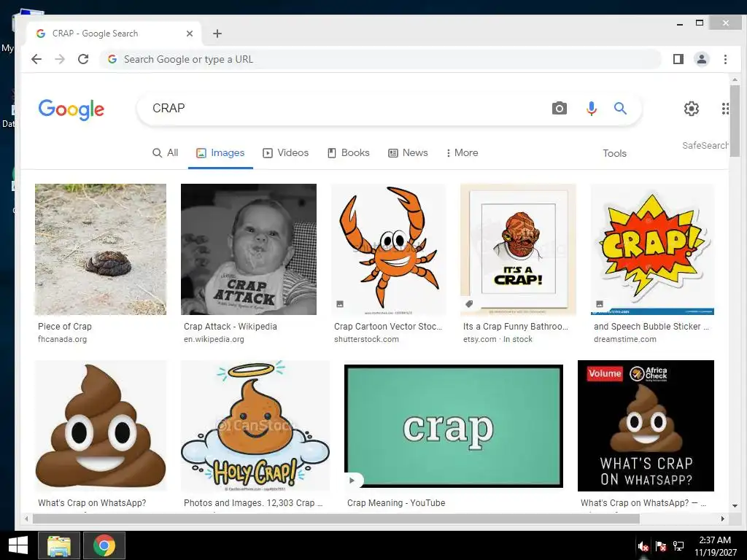This screenshot has width=747, height=560.
Task: Open a new browser tab
Action: 217,34
